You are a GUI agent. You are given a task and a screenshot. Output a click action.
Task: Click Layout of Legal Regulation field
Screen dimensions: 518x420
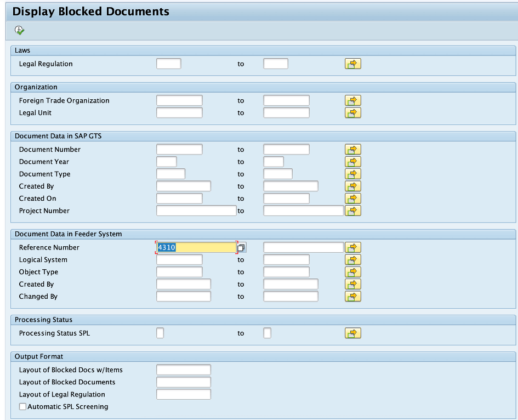pyautogui.click(x=183, y=394)
